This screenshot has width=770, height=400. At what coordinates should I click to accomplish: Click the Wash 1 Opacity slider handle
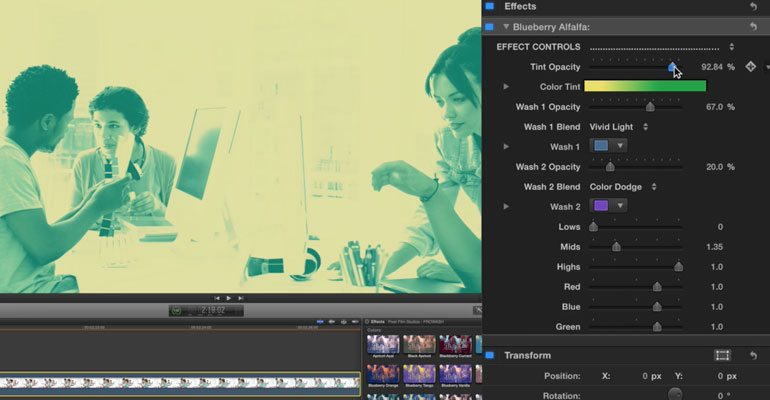click(650, 107)
